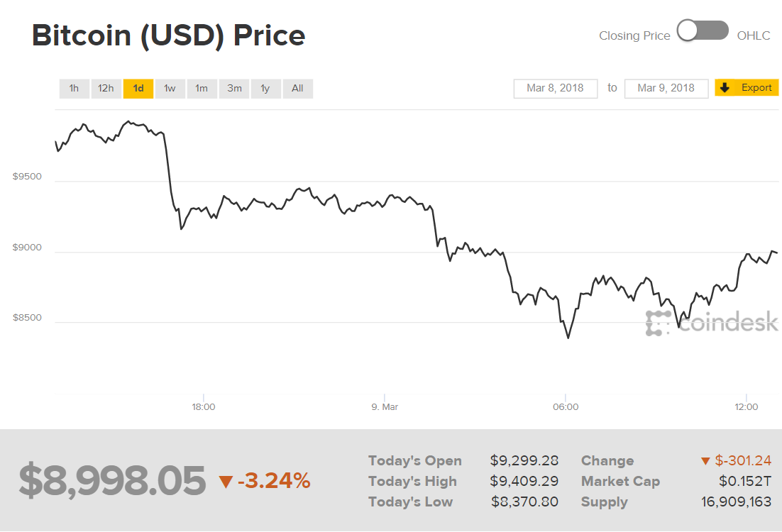Click the coindesk logo watermark on the chart
The width and height of the screenshot is (782, 532).
click(x=712, y=322)
